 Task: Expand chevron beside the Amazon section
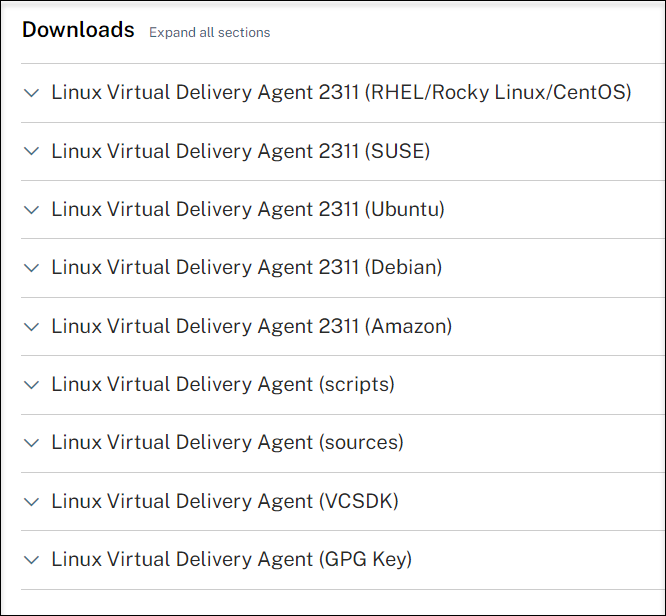[x=32, y=327]
